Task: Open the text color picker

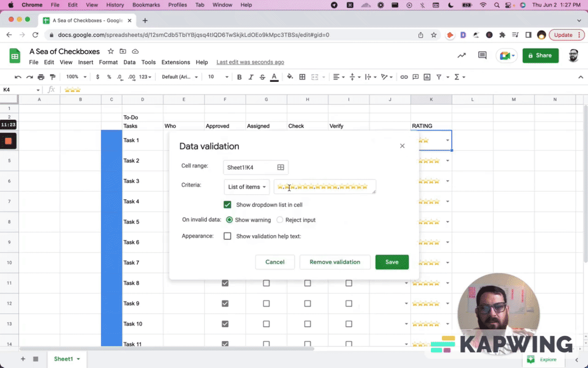Action: [274, 77]
